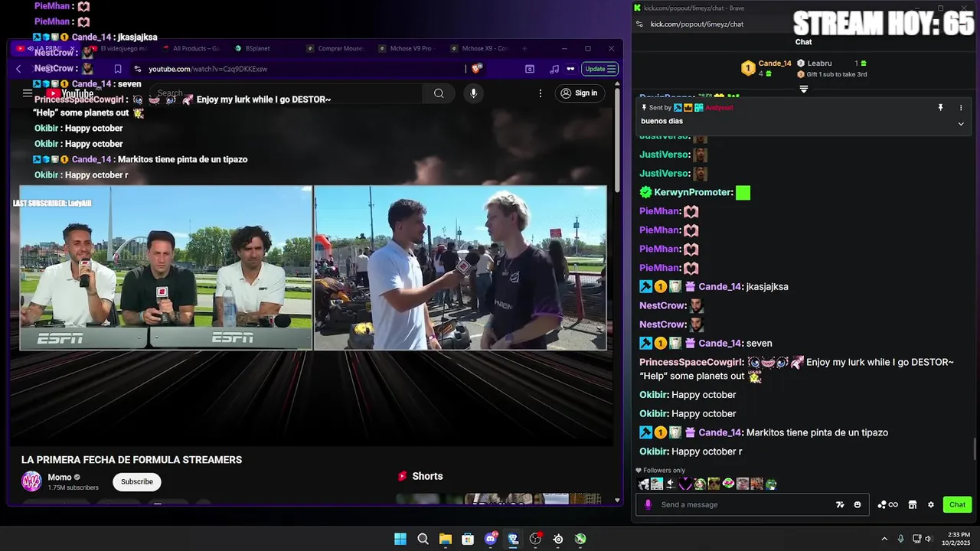Click Momo channel name link
This screenshot has height=551, width=980.
point(60,477)
